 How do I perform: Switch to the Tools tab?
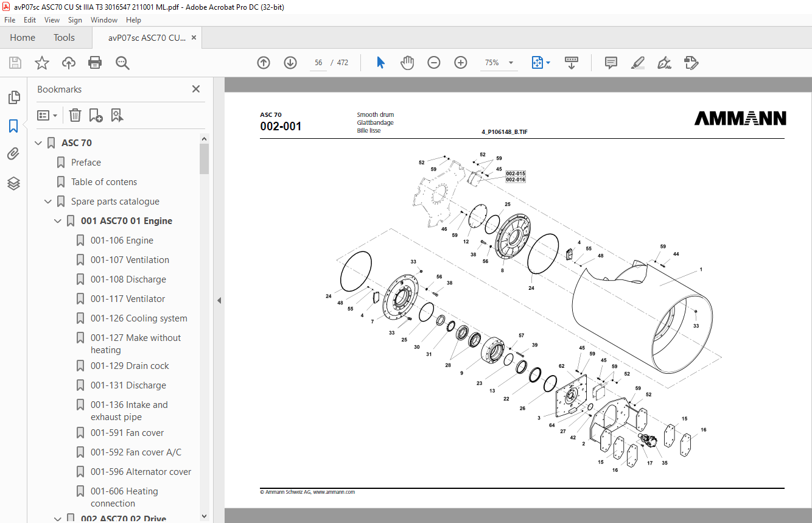64,38
